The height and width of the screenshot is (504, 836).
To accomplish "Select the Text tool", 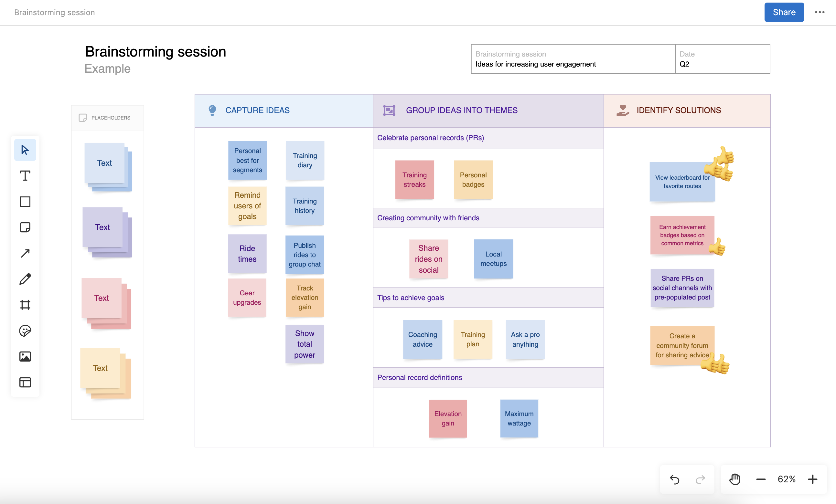I will tap(25, 175).
